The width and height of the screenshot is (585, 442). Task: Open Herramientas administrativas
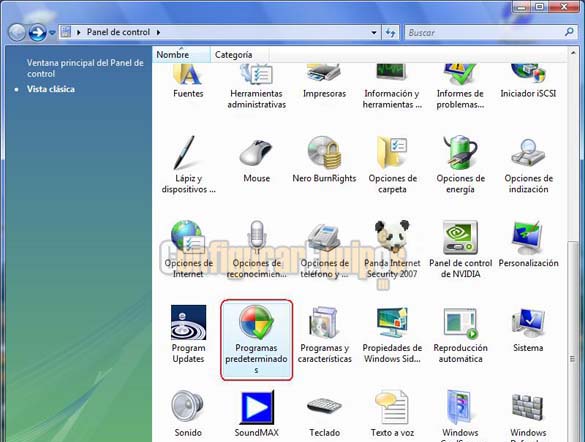pyautogui.click(x=256, y=87)
